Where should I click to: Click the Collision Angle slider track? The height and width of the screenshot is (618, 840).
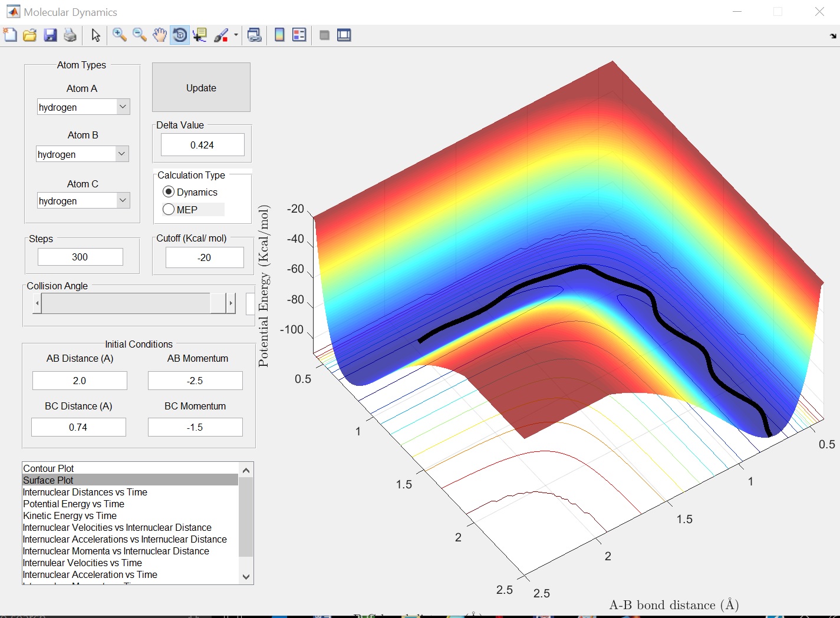coord(127,303)
